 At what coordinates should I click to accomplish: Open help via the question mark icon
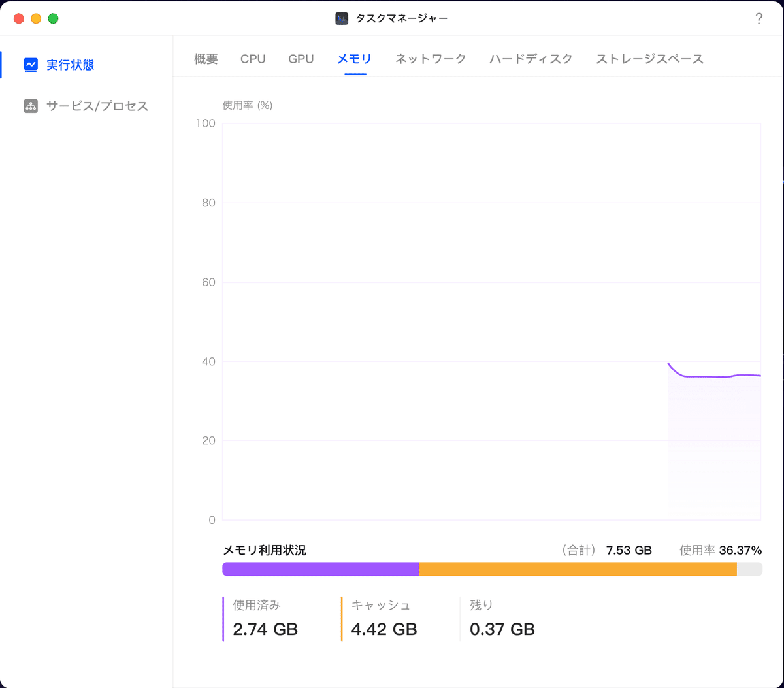tap(759, 18)
